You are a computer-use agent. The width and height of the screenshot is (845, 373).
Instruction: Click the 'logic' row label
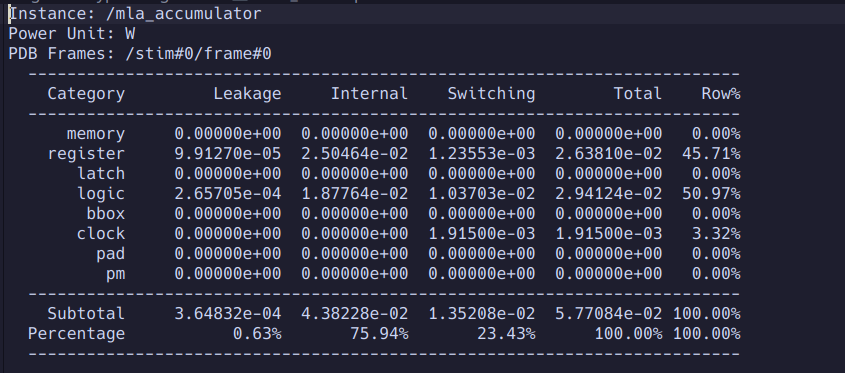click(x=101, y=194)
